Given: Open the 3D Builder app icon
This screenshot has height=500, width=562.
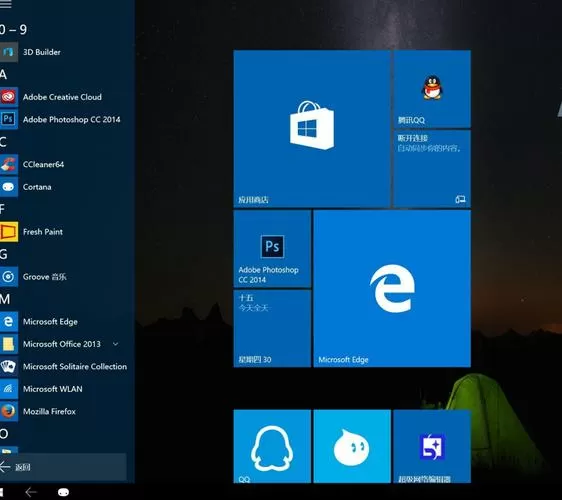Looking at the screenshot, I should (x=8, y=52).
